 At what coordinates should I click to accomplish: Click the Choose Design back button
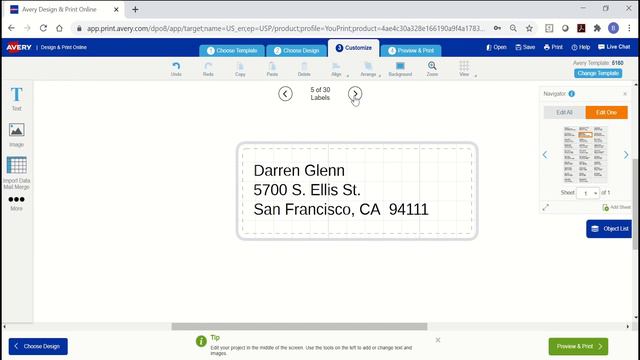[x=38, y=347]
